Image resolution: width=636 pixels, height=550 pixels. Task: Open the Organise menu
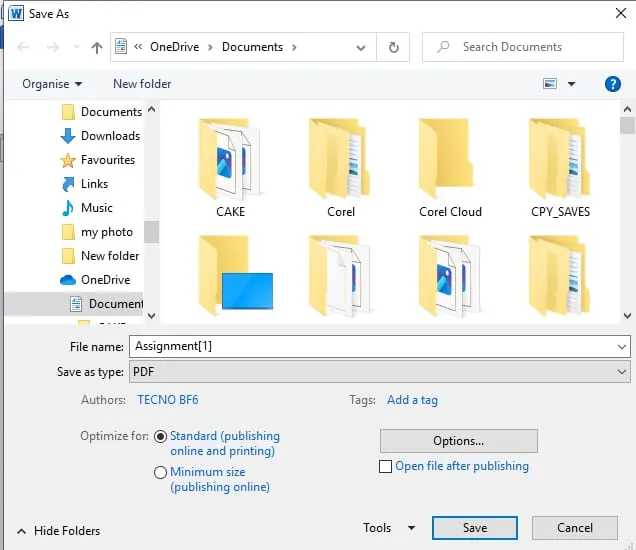pyautogui.click(x=52, y=84)
